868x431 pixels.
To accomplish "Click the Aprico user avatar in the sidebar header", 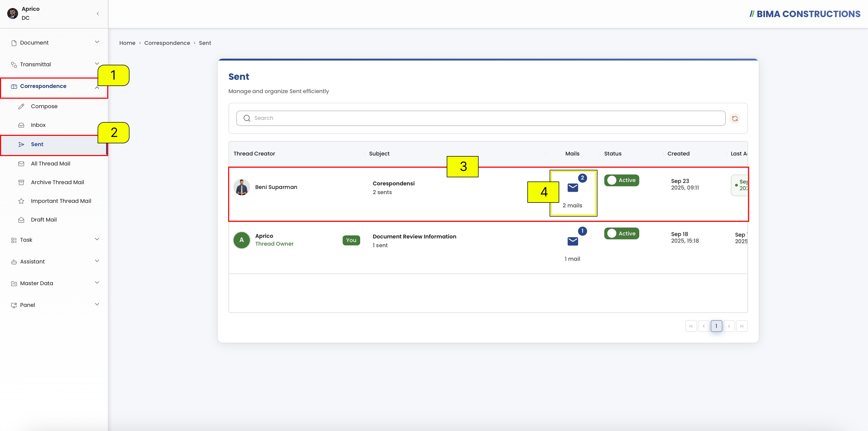I will 12,14.
